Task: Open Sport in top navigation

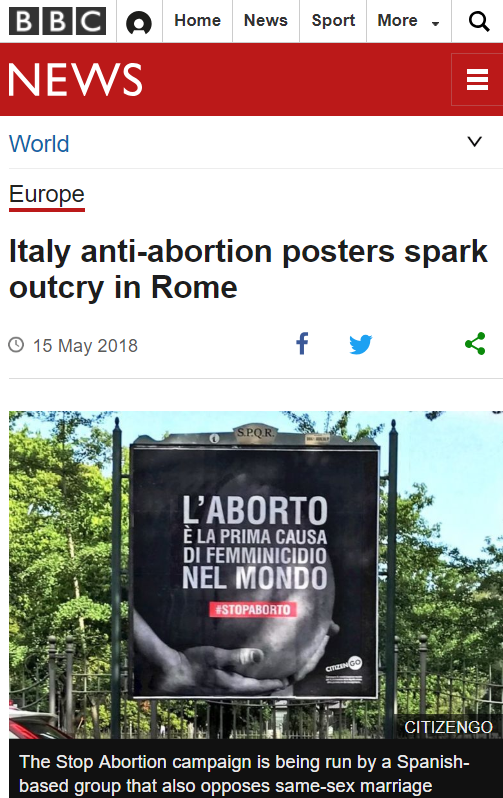Action: 333,21
